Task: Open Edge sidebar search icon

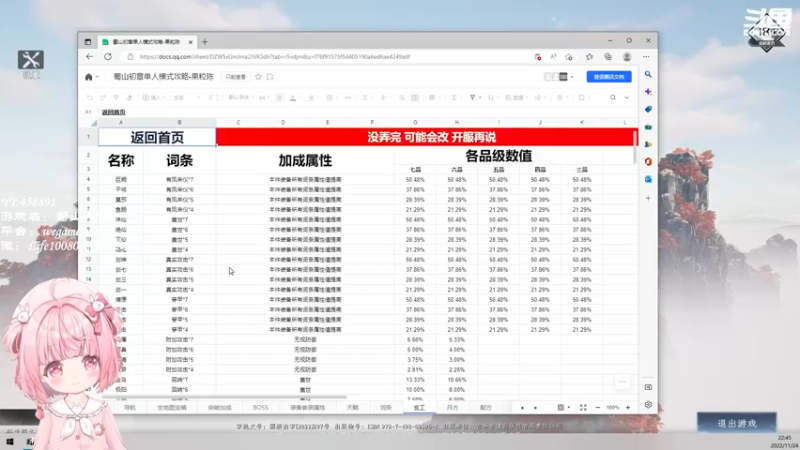Action: (x=648, y=74)
